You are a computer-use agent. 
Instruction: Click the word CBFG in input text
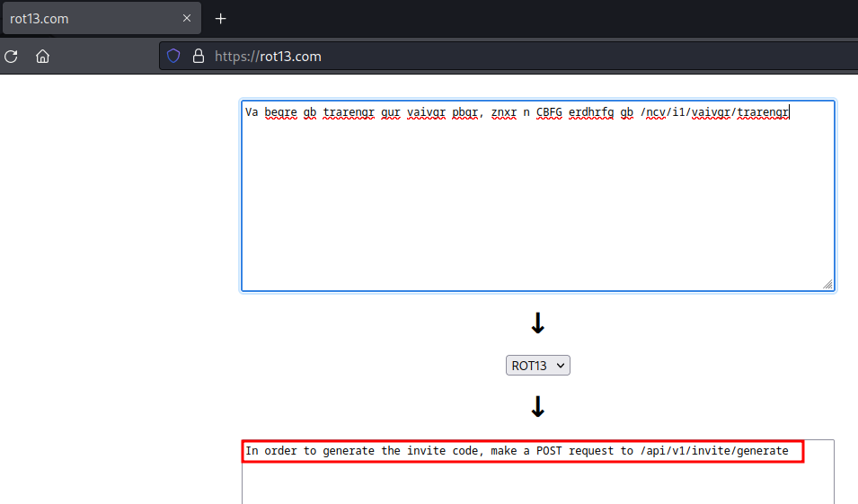click(549, 112)
